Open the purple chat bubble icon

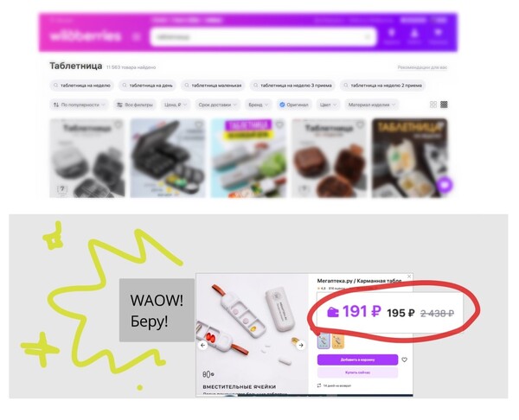coord(445,185)
